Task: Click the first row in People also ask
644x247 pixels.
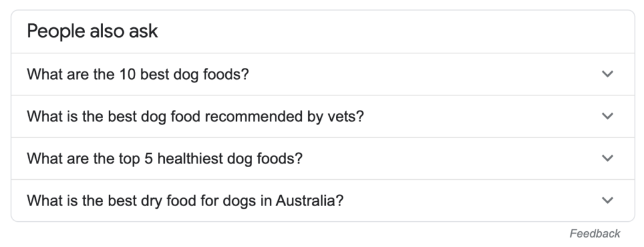Action: 323,74
